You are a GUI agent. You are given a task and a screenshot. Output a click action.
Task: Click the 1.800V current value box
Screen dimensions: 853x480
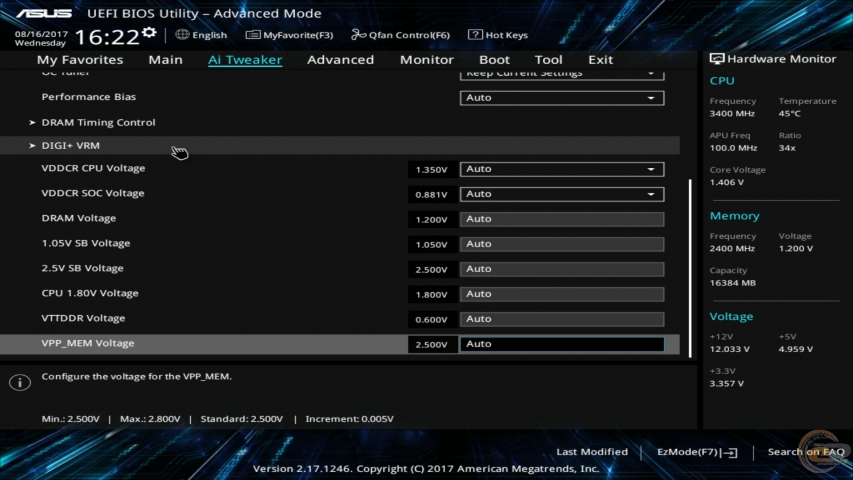(432, 295)
